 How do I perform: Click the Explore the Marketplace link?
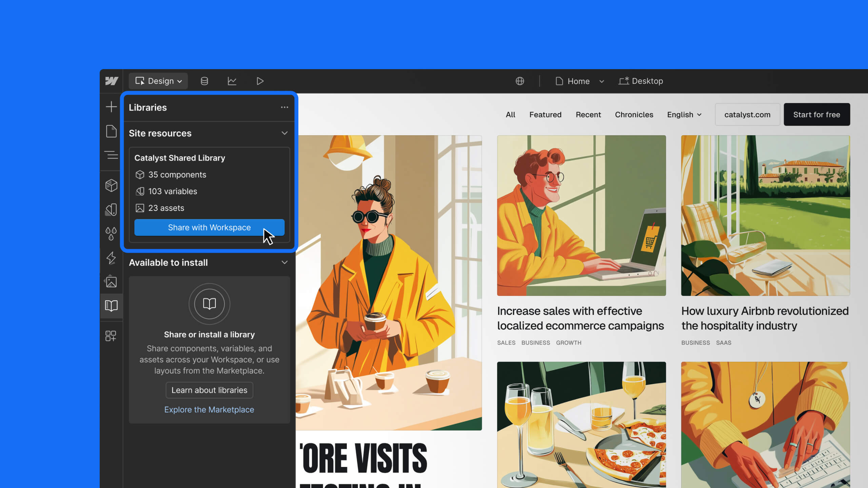click(x=209, y=409)
